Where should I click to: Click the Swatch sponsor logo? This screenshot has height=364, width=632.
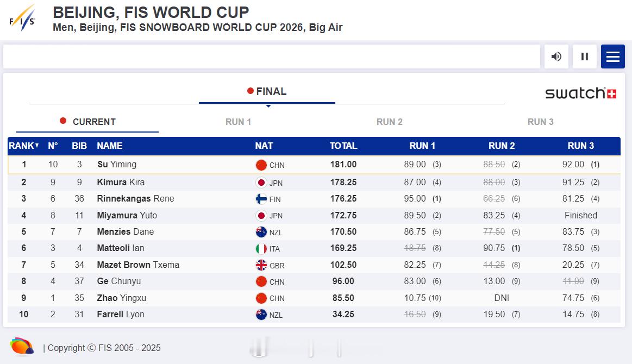[x=580, y=93]
